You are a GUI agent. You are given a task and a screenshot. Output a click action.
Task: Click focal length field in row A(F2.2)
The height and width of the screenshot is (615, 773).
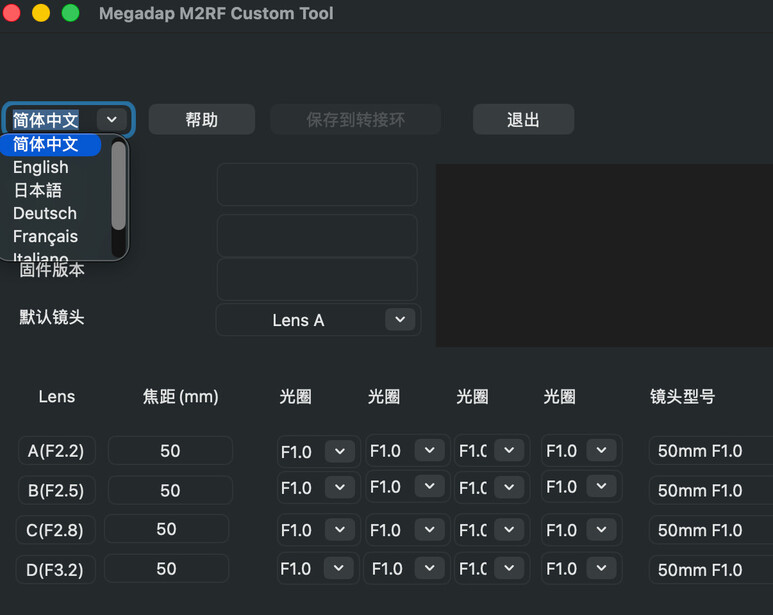click(x=170, y=451)
